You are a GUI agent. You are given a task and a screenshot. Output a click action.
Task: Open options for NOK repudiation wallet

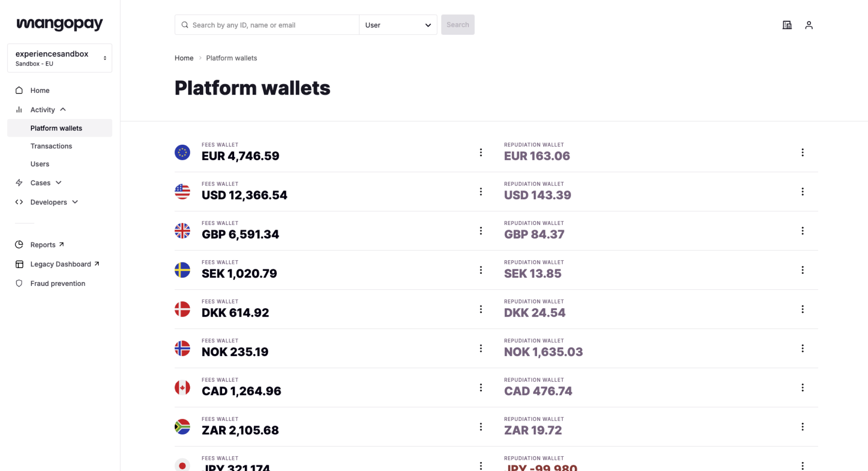(802, 348)
